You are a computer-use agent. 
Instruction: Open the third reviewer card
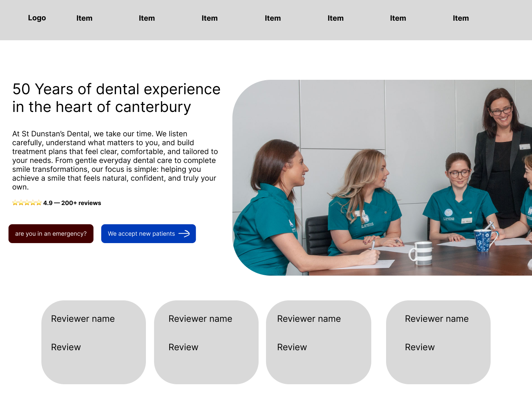click(318, 342)
